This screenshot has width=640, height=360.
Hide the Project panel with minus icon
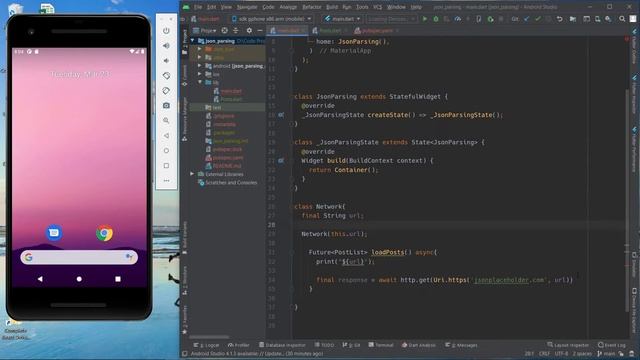click(x=260, y=30)
